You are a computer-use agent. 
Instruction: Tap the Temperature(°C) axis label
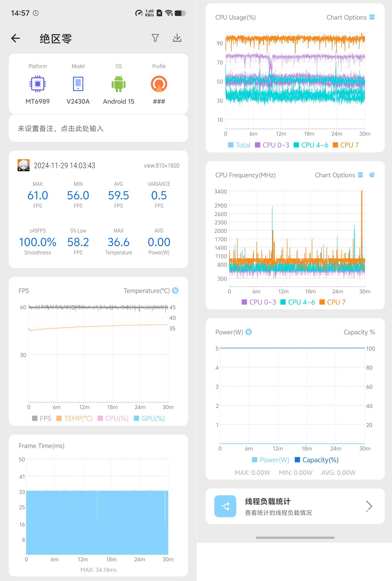(147, 290)
